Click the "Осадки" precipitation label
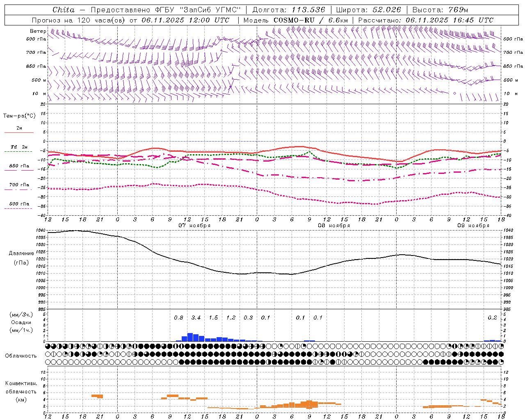 (x=21, y=322)
